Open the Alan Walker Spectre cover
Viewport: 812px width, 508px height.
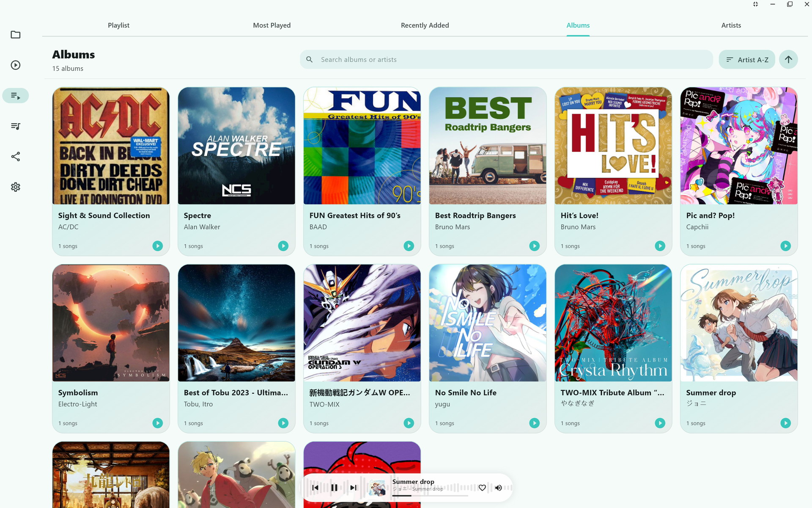click(236, 146)
